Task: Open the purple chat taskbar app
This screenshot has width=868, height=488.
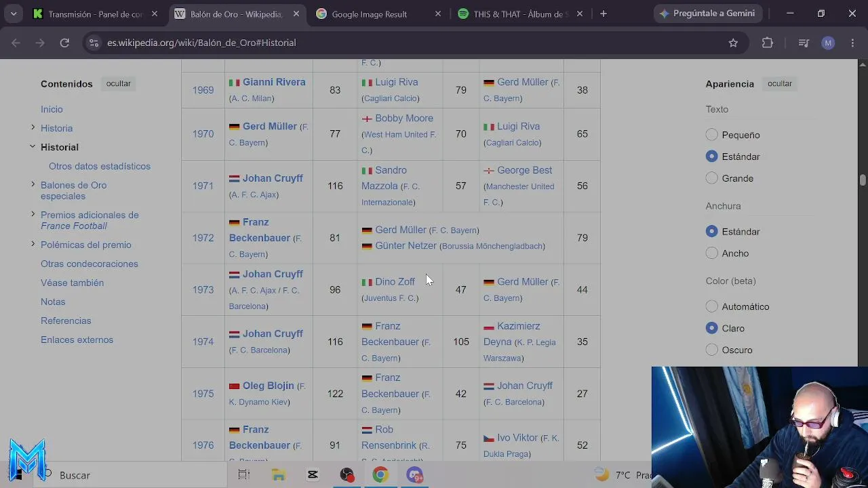Action: [x=414, y=475]
